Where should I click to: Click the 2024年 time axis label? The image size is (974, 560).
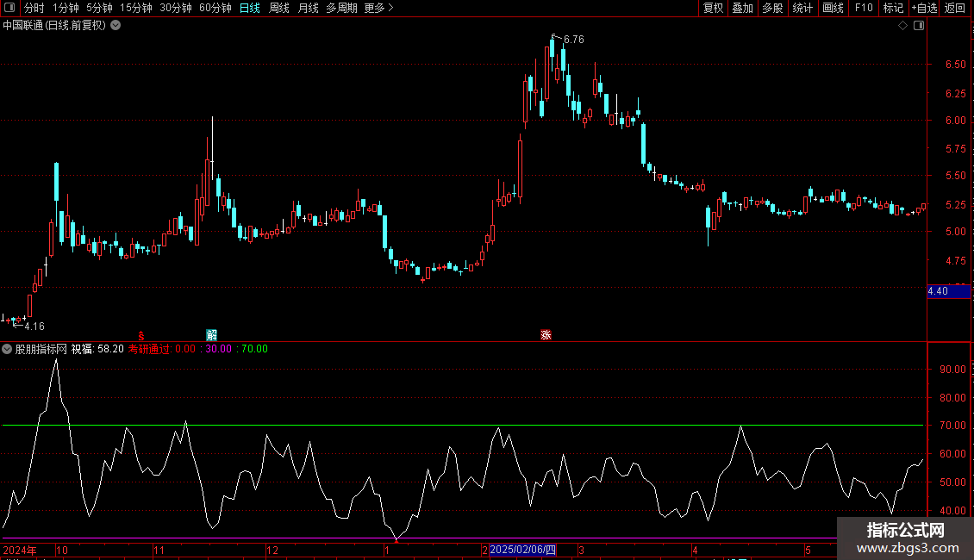[x=19, y=550]
